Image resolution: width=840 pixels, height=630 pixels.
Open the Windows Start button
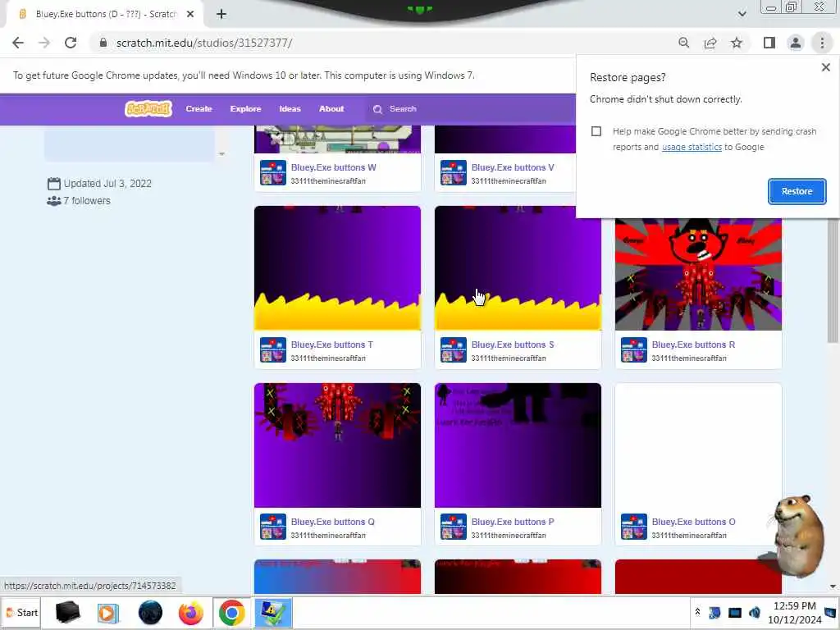21,612
